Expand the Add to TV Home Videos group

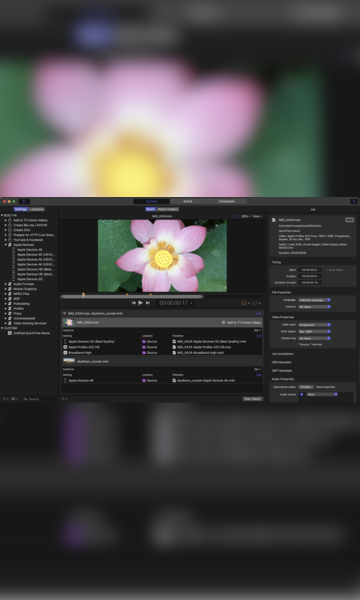click(5, 220)
